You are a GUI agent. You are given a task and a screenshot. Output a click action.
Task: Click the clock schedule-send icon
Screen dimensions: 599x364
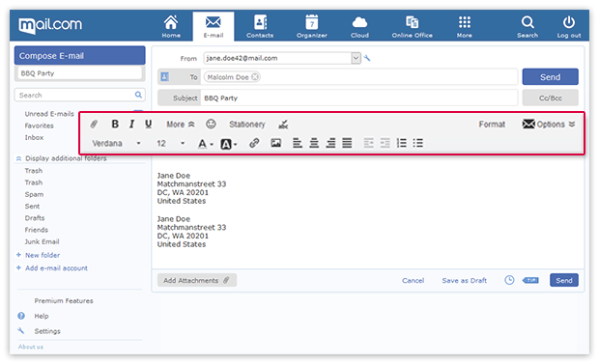[x=509, y=280]
